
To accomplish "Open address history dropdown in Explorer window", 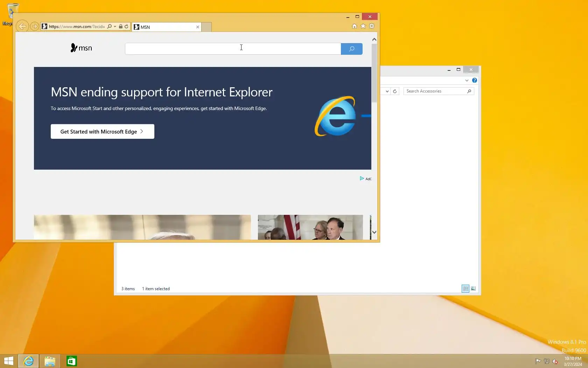I will point(387,91).
